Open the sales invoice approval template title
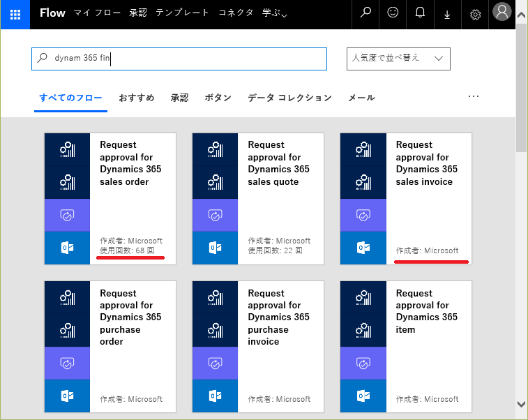The height and width of the screenshot is (420, 528). click(x=427, y=163)
